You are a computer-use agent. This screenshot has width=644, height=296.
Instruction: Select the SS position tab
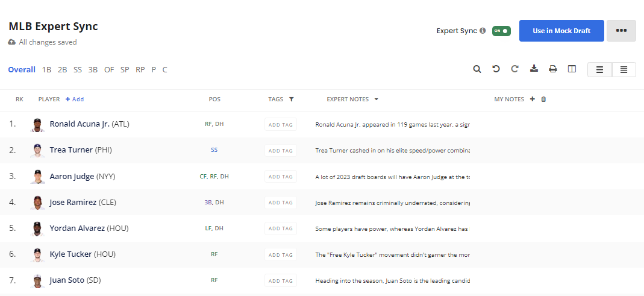(78, 70)
